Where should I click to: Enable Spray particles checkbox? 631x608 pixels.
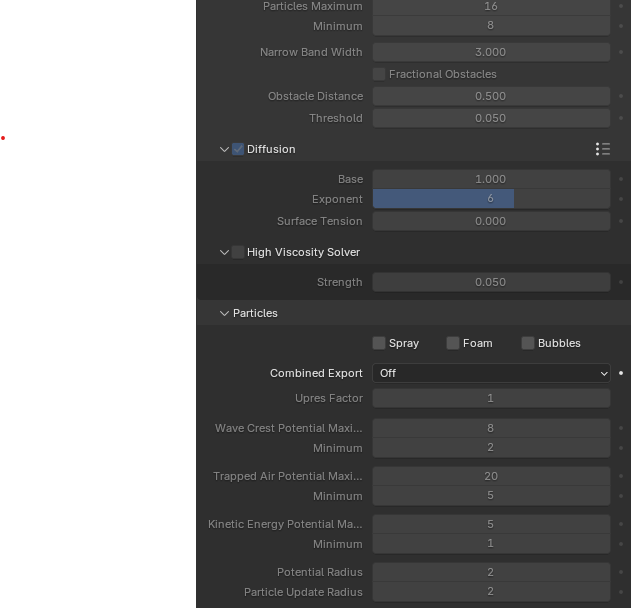(379, 343)
